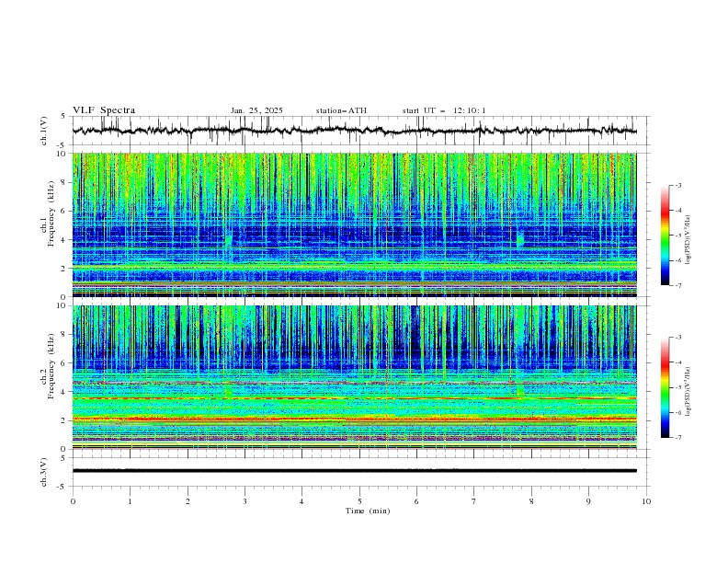
Task: Click the ch.1 spectrogram color bar
Action: [665, 236]
